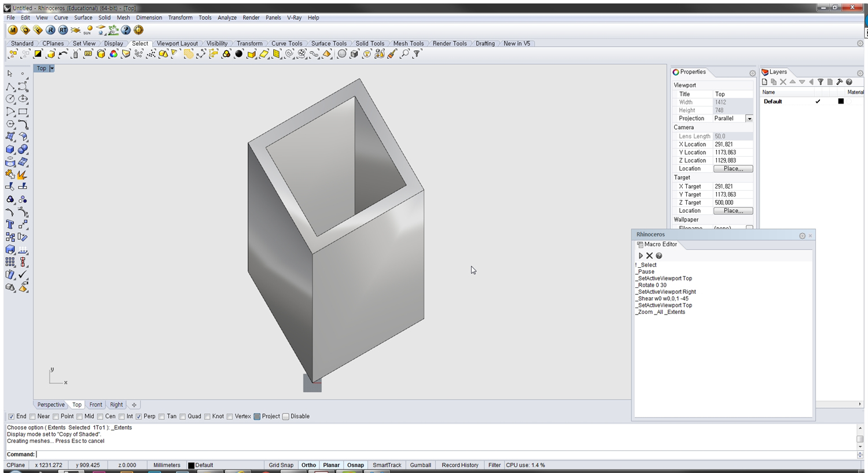Click the Default layer black color swatch
The image size is (868, 473).
(x=841, y=101)
